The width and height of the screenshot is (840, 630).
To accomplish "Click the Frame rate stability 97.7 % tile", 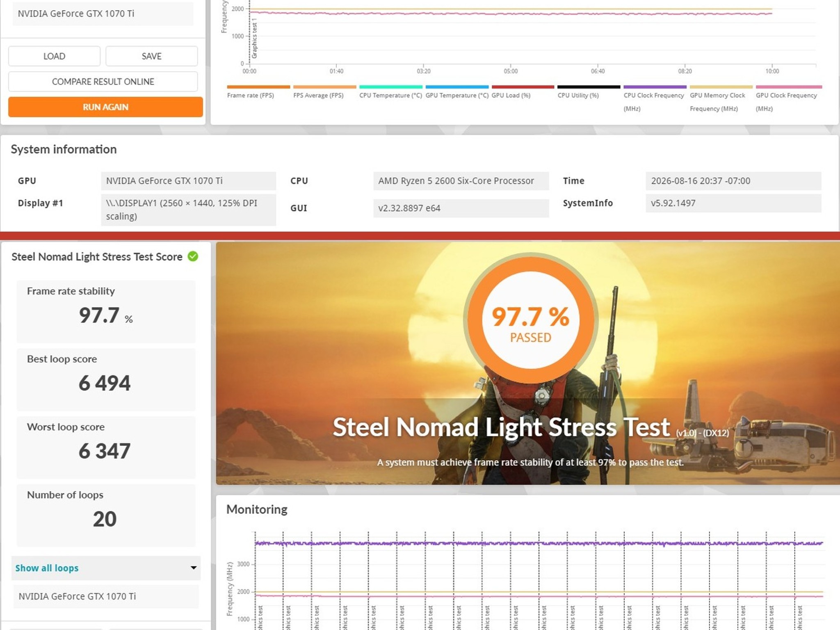I will pos(106,312).
